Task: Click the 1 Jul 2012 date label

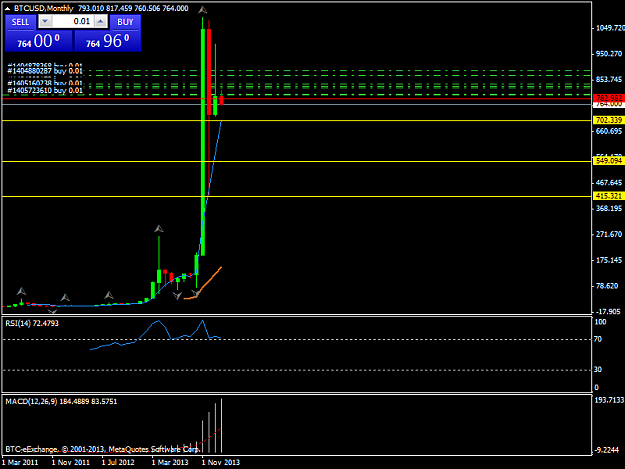Action: 118,462
